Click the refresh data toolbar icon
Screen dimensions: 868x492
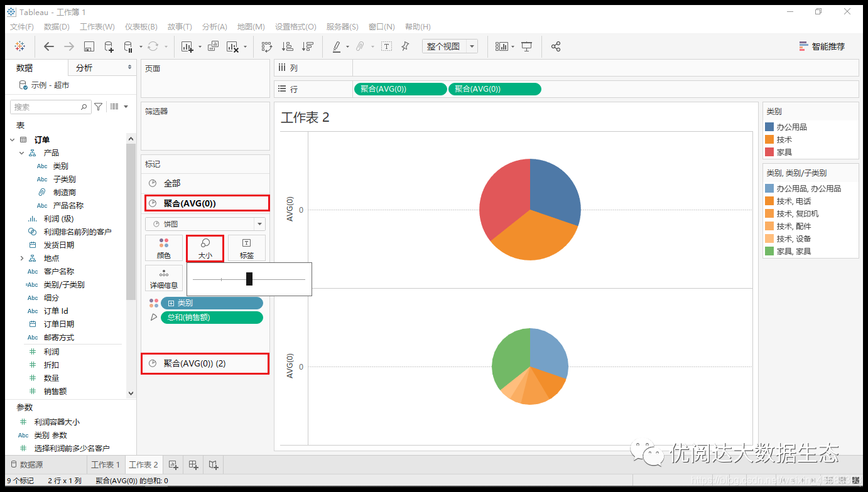153,46
